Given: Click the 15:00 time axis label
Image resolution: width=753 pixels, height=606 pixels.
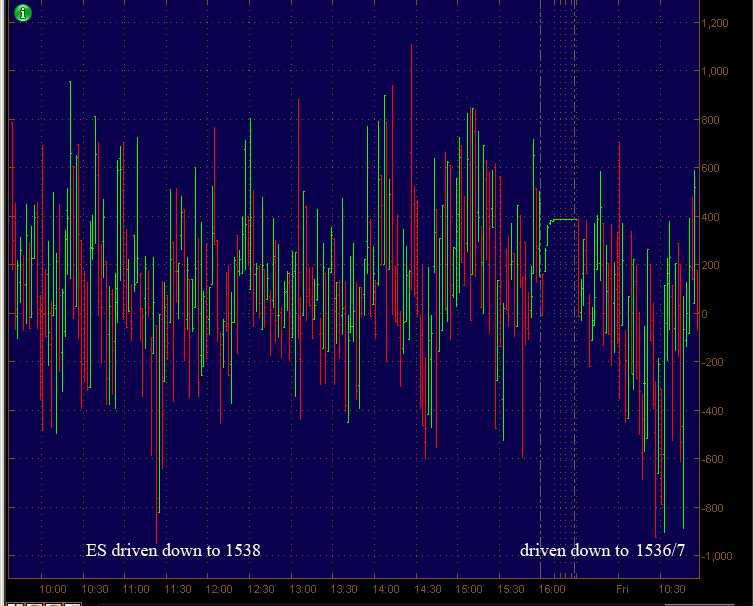Looking at the screenshot, I should [x=469, y=589].
